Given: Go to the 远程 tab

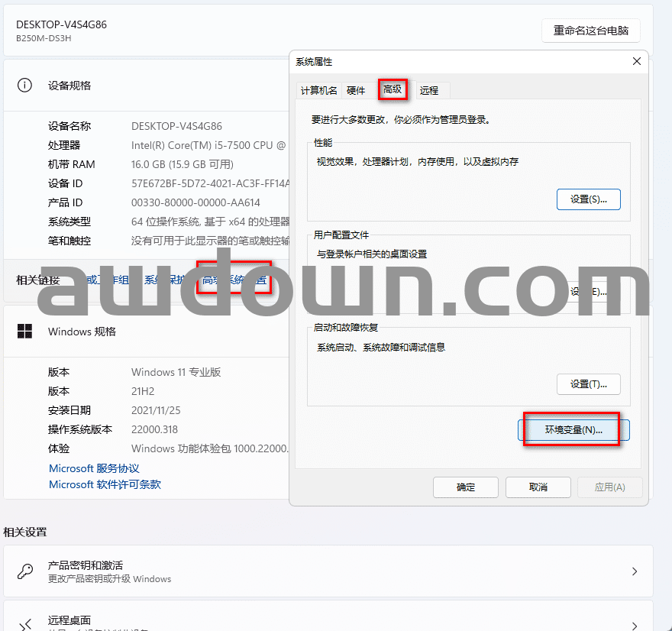Looking at the screenshot, I should point(429,90).
